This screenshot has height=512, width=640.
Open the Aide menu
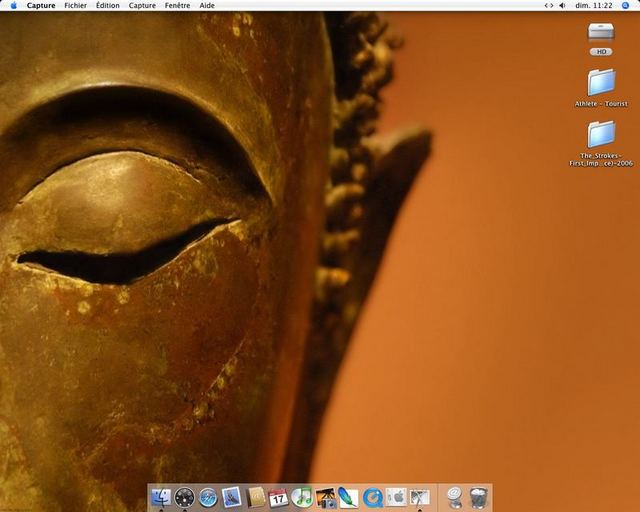207,5
